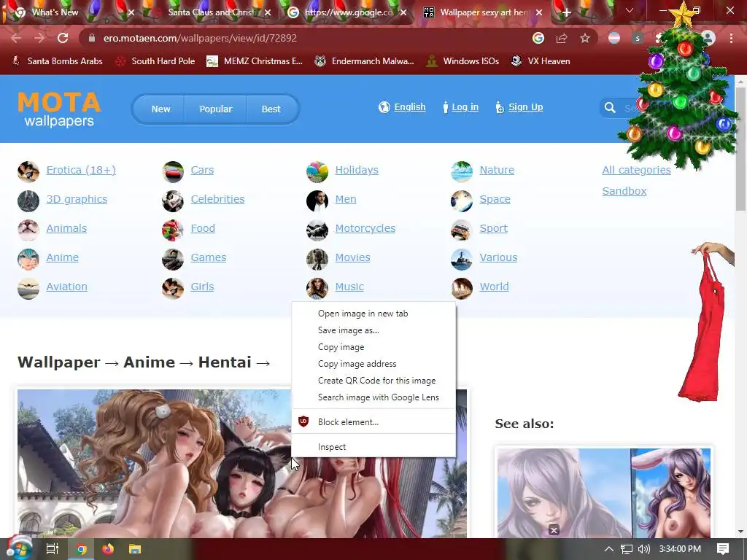The width and height of the screenshot is (747, 560).
Task: Open the Animals category link
Action: tap(66, 228)
